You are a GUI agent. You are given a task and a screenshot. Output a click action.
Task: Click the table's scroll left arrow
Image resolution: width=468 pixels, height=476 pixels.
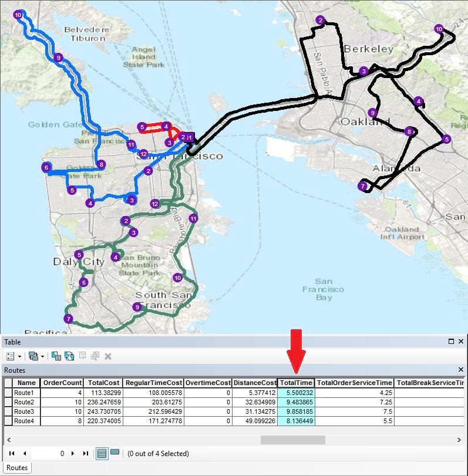tap(9, 440)
